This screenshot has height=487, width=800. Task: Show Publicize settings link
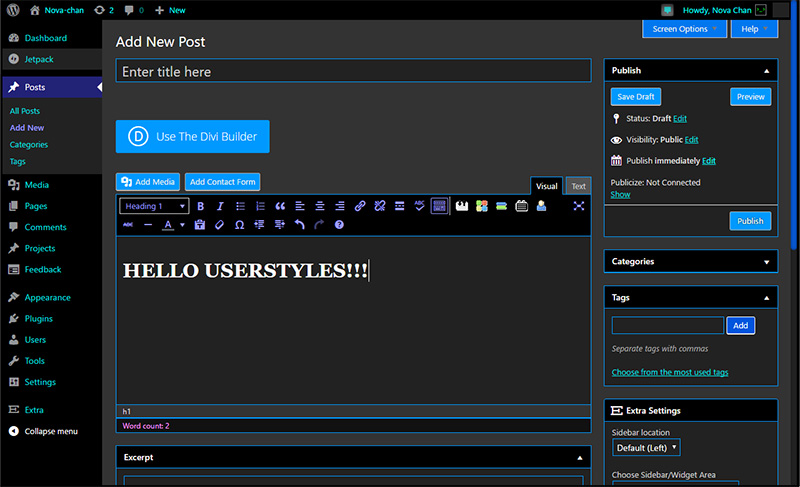tap(620, 195)
